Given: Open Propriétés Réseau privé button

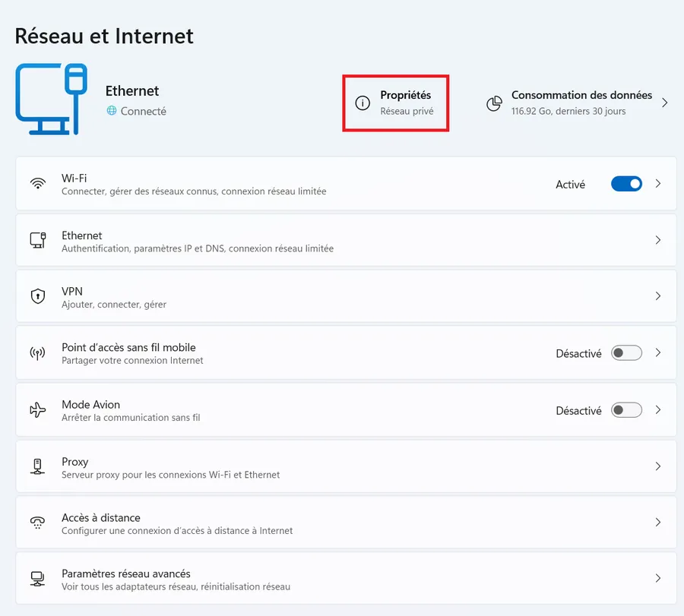Looking at the screenshot, I should [x=396, y=103].
